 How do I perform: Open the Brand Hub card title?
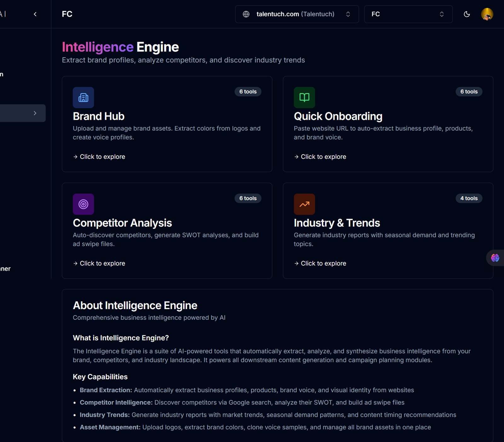[x=99, y=116]
